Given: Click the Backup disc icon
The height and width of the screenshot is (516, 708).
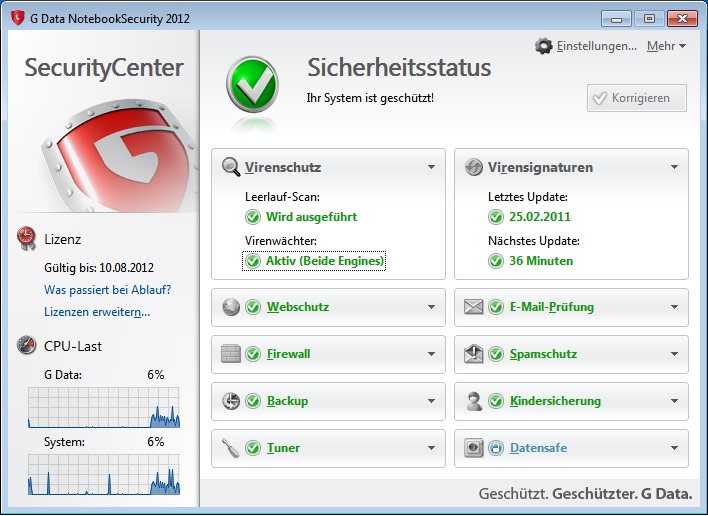Looking at the screenshot, I should 231,401.
